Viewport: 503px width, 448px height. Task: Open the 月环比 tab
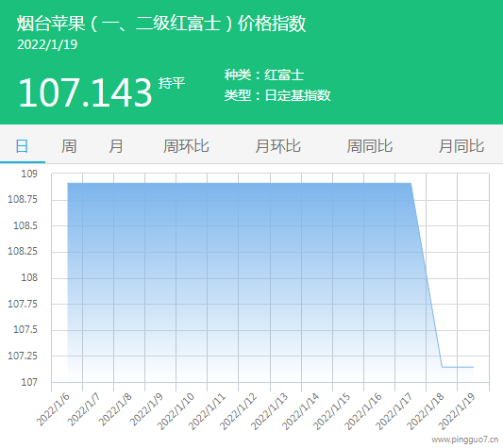[x=277, y=146]
